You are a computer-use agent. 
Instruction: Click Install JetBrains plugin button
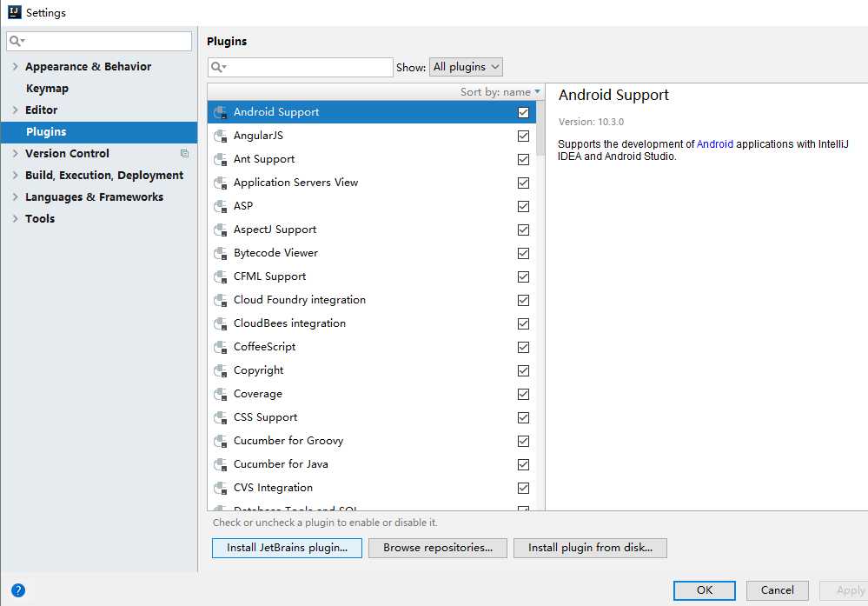287,548
